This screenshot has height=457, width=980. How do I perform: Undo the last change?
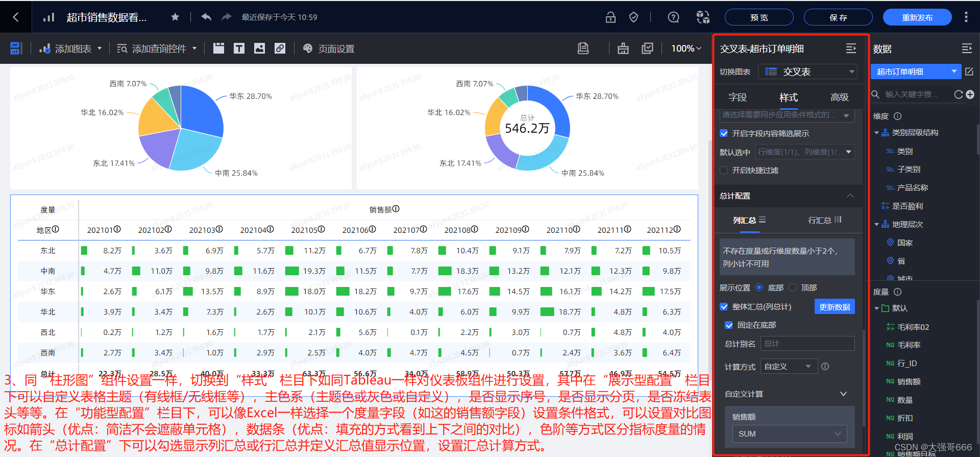tap(206, 17)
